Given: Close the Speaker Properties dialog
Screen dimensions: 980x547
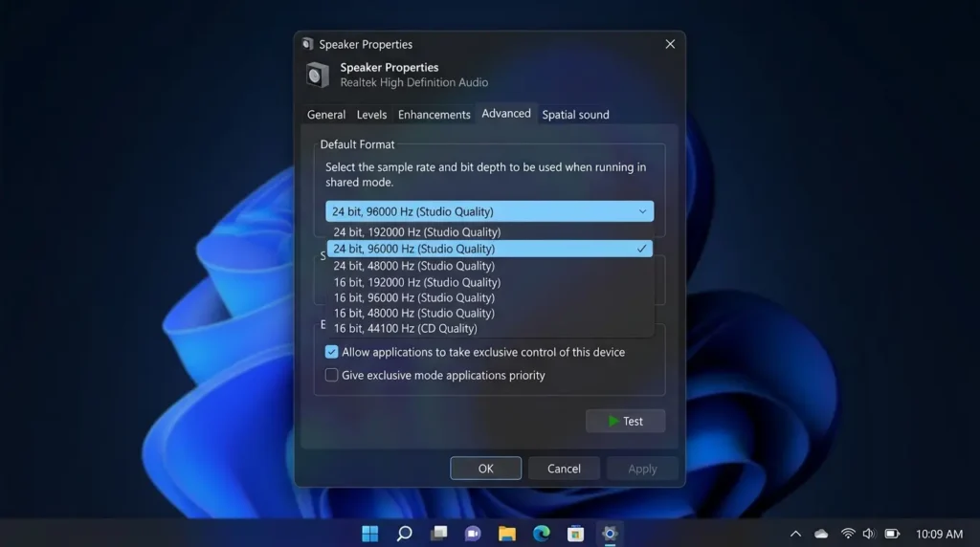Looking at the screenshot, I should point(670,44).
